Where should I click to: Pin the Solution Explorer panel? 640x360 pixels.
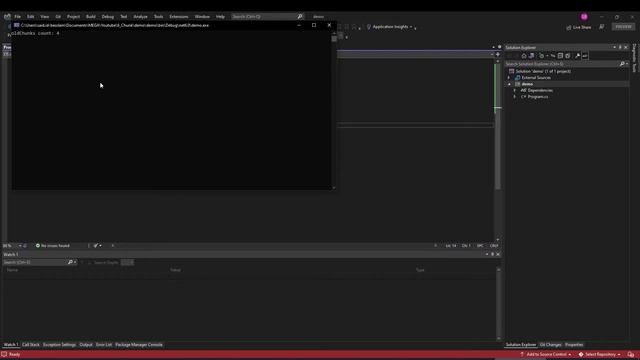click(620, 47)
